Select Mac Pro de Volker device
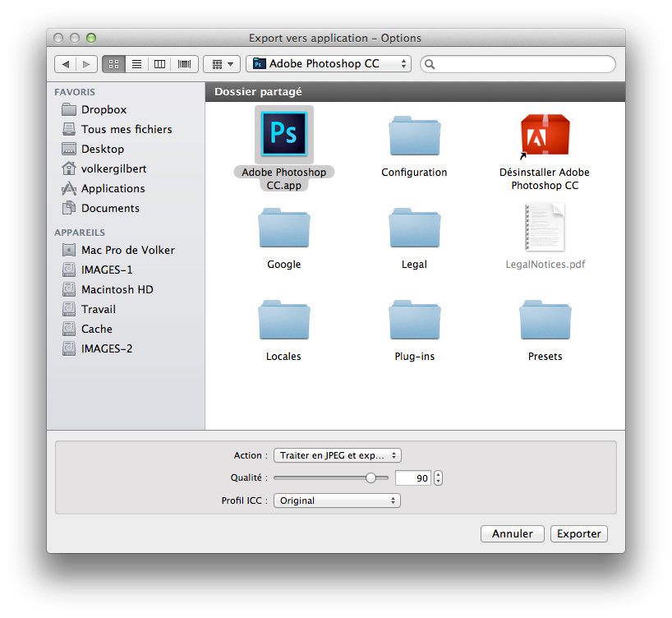 (x=118, y=250)
